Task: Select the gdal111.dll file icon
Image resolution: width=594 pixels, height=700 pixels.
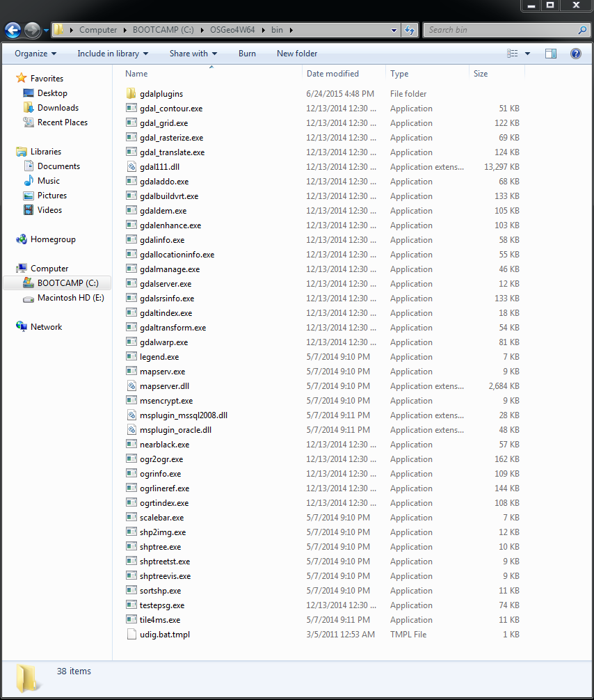Action: click(131, 166)
